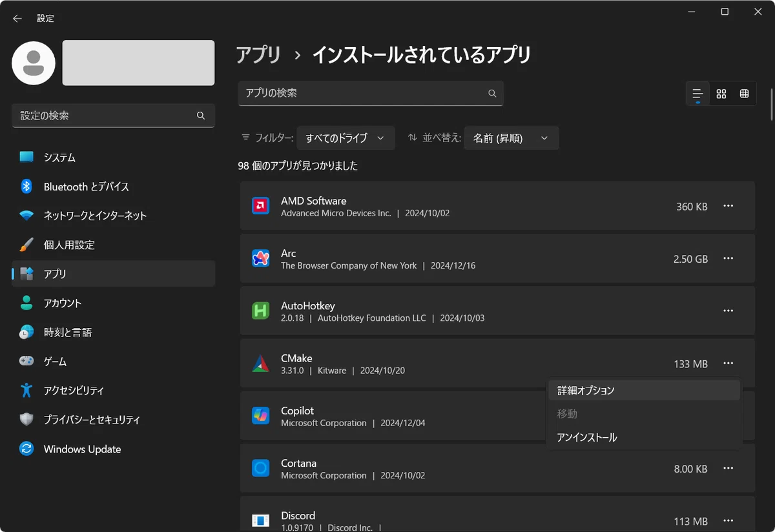Click the AutoHotkey app name
The image size is (775, 532).
(x=308, y=305)
